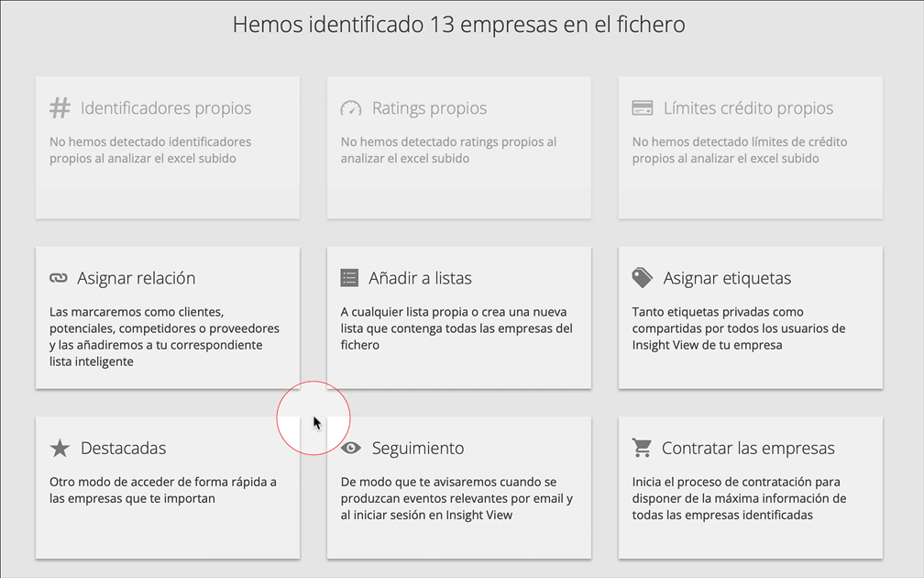Screen dimensions: 924x578
Task: Click description 'Otro modo de acceder'
Action: [x=162, y=490]
